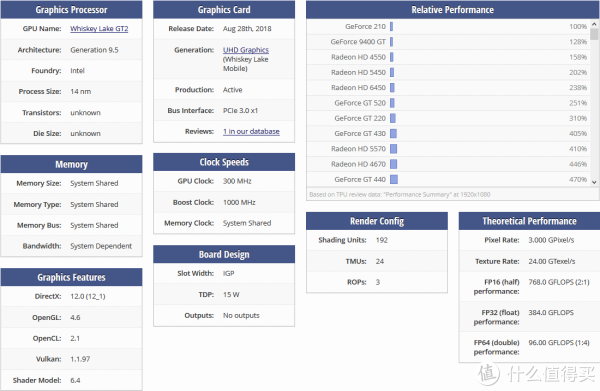Click the 'IGP' slot width value
Viewport: 600px width, 391px height.
pyautogui.click(x=228, y=274)
